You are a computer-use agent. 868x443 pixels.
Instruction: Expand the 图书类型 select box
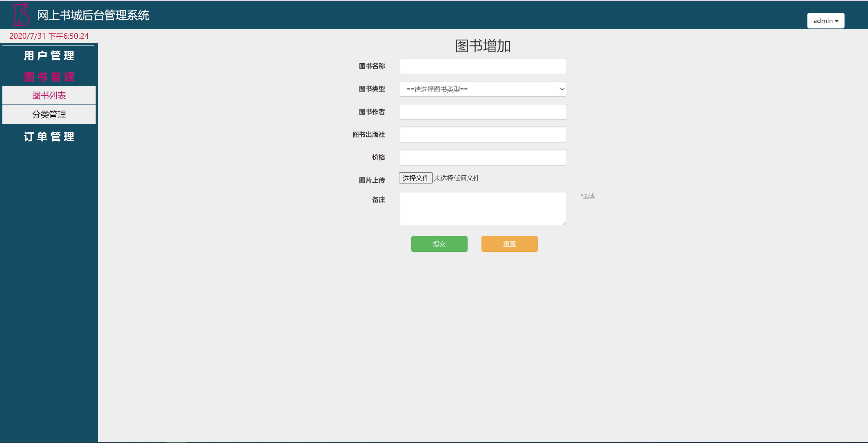point(482,89)
